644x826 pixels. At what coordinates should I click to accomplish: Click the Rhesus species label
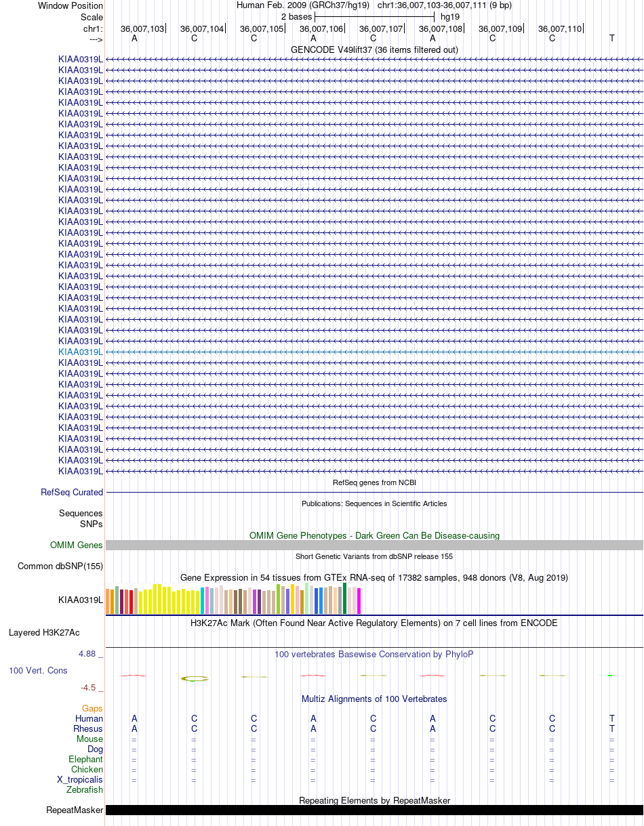(x=88, y=728)
